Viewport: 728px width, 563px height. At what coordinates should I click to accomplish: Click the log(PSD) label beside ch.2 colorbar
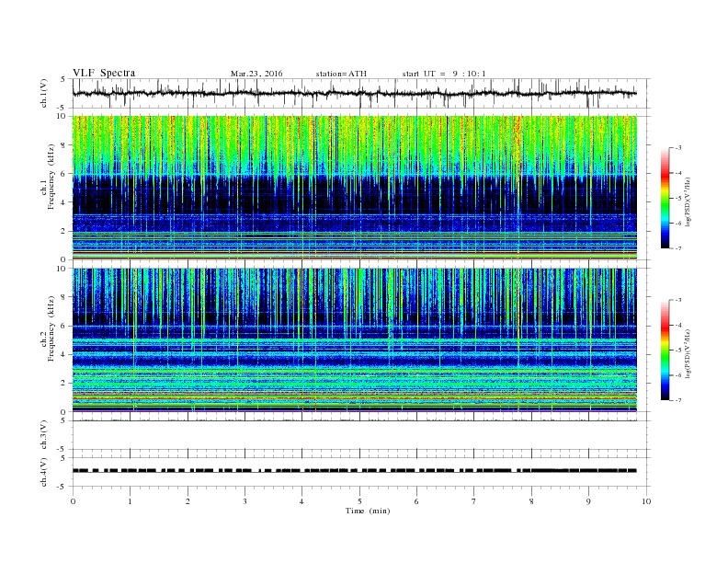tap(688, 353)
